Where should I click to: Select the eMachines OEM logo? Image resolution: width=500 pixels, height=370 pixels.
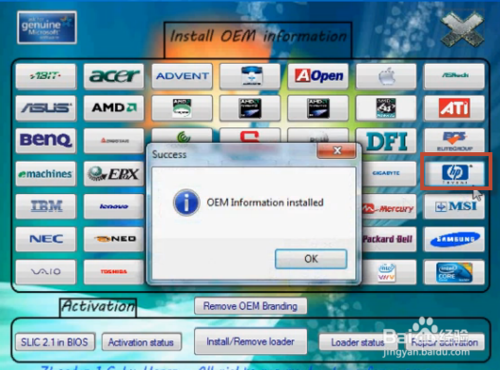pyautogui.click(x=46, y=173)
